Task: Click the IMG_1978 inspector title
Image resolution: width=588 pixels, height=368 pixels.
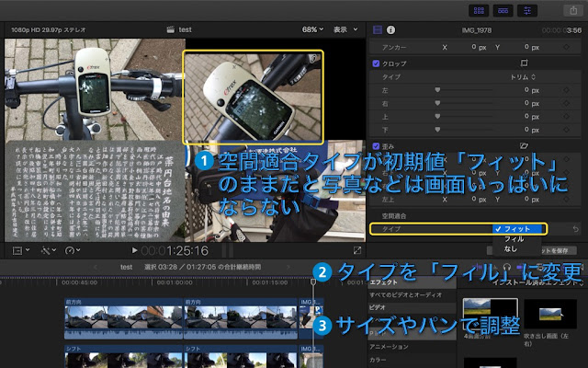Action: pyautogui.click(x=477, y=30)
